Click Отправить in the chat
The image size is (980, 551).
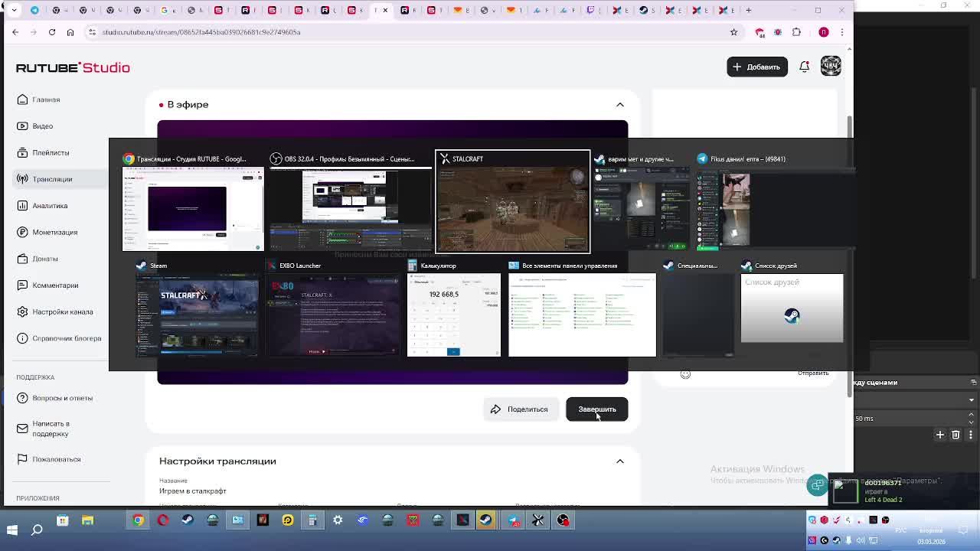(x=813, y=373)
